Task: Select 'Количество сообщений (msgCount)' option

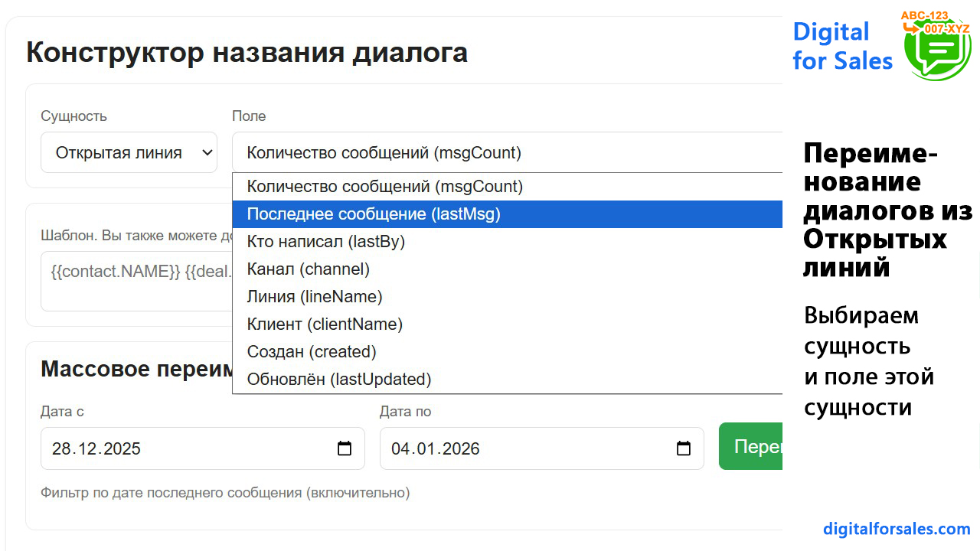Action: [x=384, y=187]
